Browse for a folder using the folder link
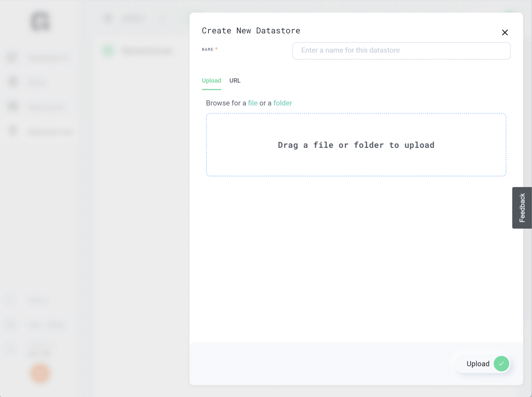Viewport: 532px width, 397px height. 282,103
